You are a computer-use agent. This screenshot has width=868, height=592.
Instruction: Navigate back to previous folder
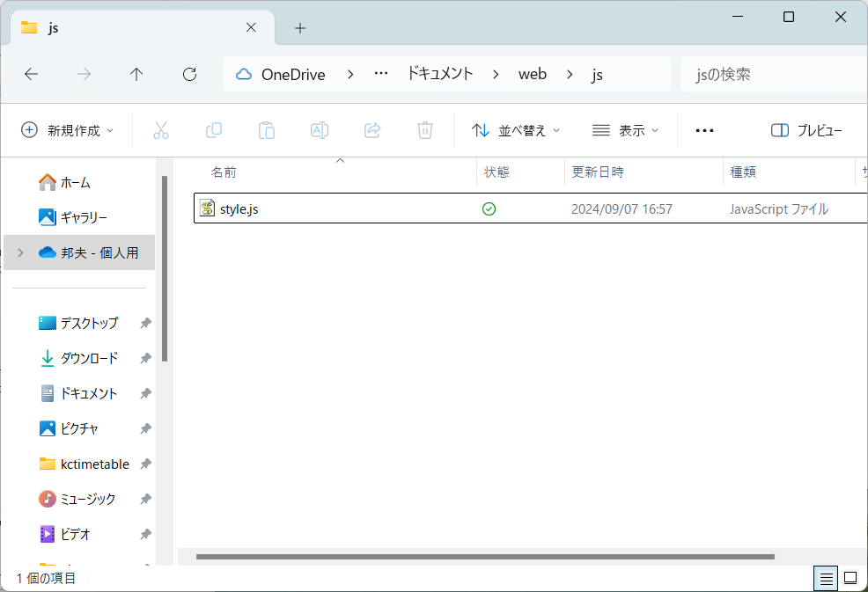[31, 75]
